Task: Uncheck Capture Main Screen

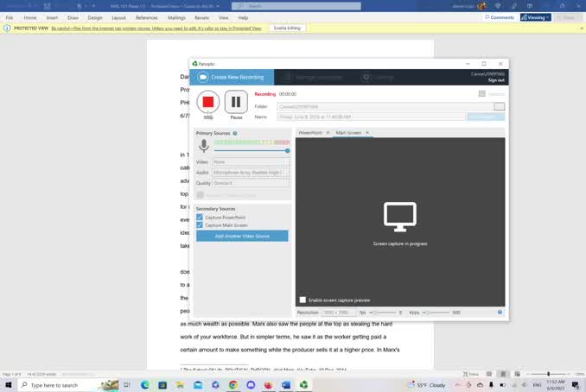Action: tap(200, 224)
